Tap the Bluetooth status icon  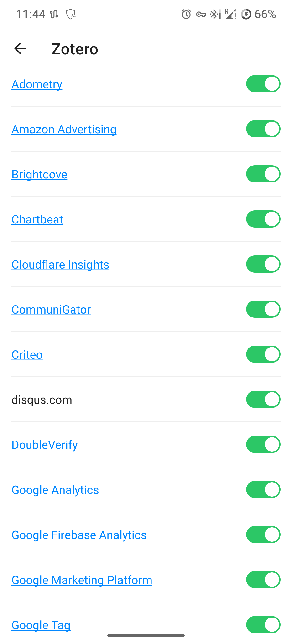(x=214, y=14)
